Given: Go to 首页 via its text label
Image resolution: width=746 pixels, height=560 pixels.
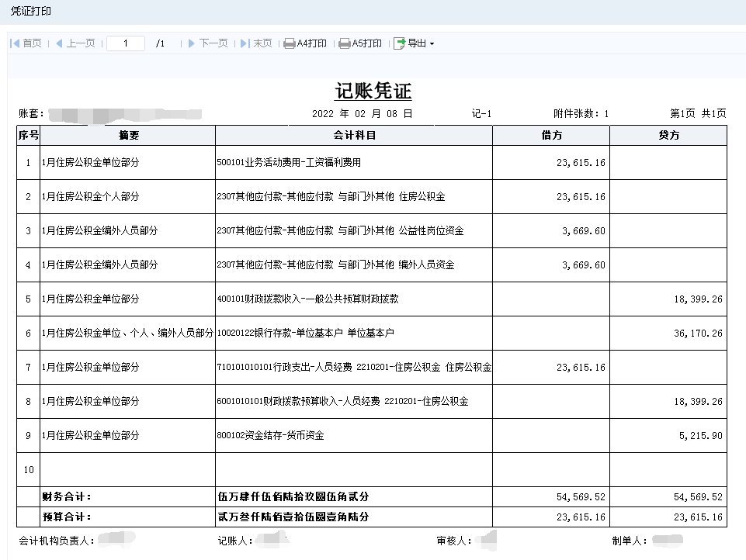Looking at the screenshot, I should [x=32, y=43].
